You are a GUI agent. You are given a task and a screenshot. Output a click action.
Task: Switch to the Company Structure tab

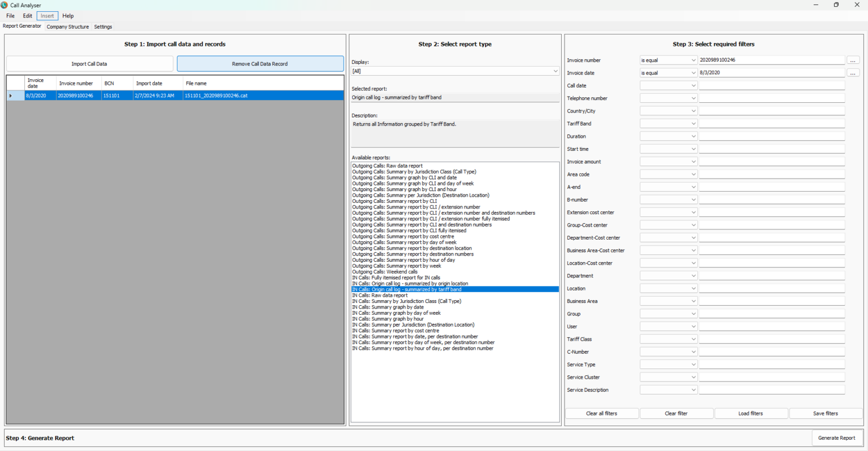click(68, 27)
